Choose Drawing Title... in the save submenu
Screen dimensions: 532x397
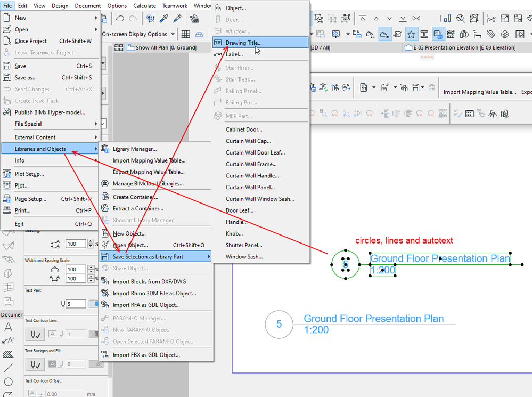pos(260,43)
